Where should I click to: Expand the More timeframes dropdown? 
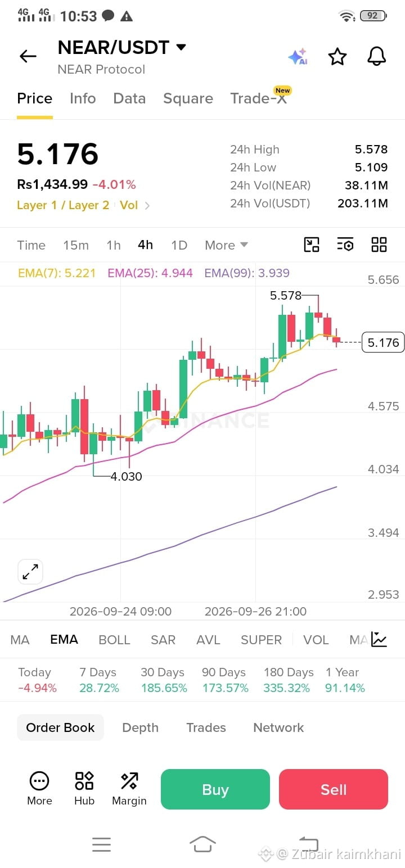click(x=227, y=245)
